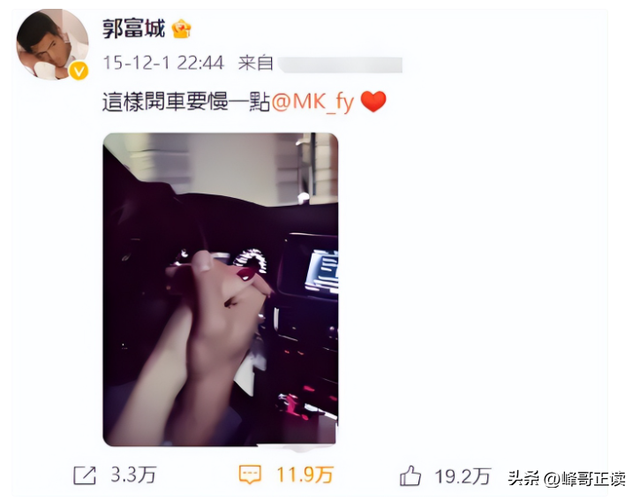The image size is (640, 501).
Task: Open the @MK_fy mention link
Action: pyautogui.click(x=312, y=102)
